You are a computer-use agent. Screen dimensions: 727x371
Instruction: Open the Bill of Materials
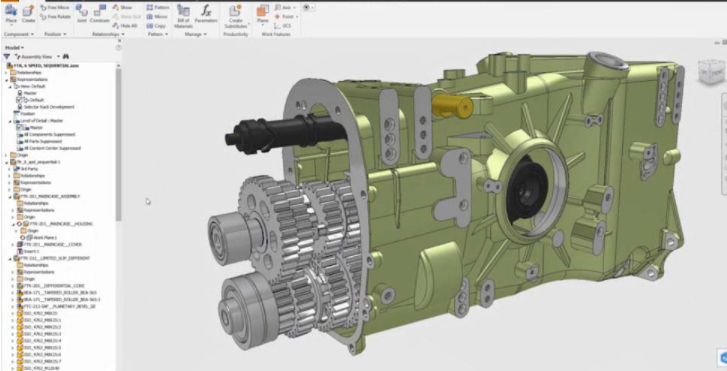(183, 16)
